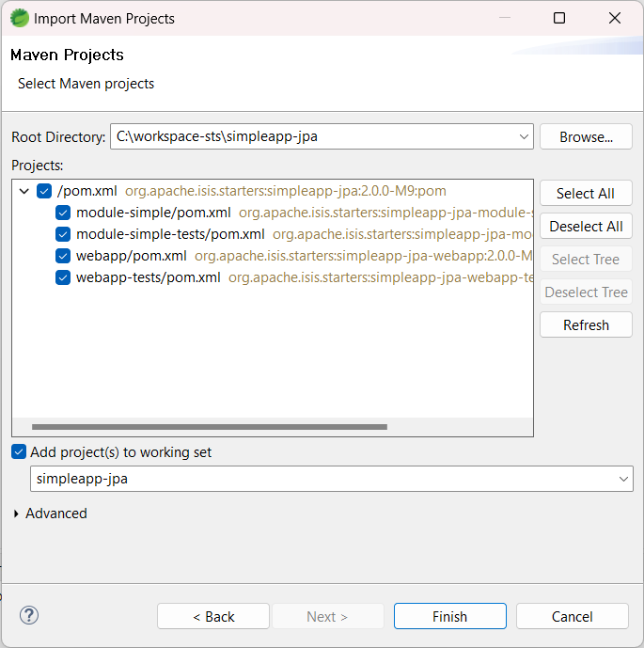Select the webapp/pom.xml tree item
This screenshot has width=644, height=648.
pyautogui.click(x=131, y=256)
